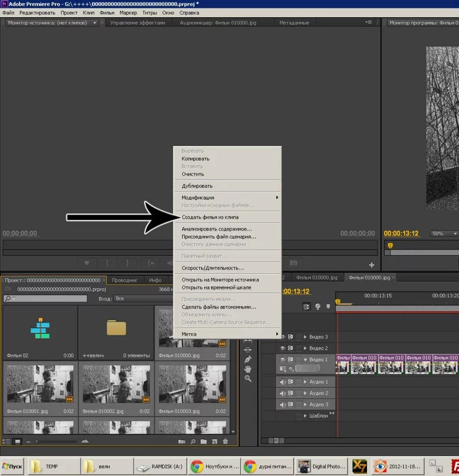Mute the Аудио 1 track speaker
The width and height of the screenshot is (459, 476).
point(283,382)
